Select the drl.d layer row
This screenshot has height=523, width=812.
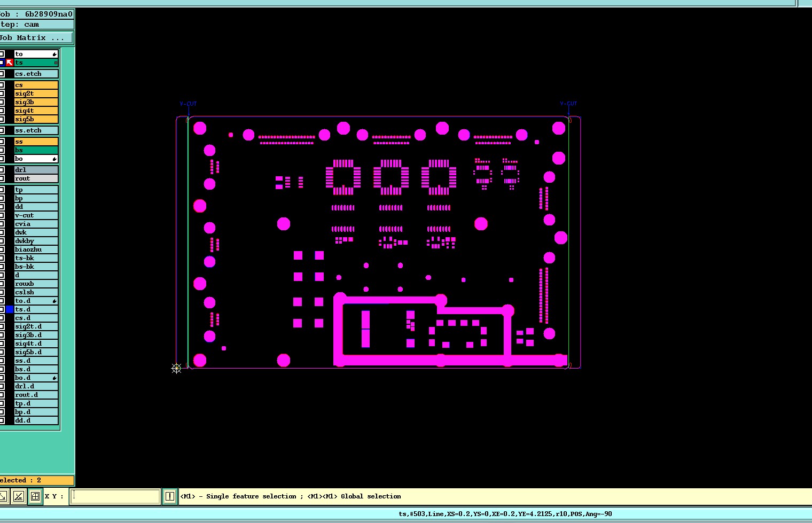click(x=36, y=386)
